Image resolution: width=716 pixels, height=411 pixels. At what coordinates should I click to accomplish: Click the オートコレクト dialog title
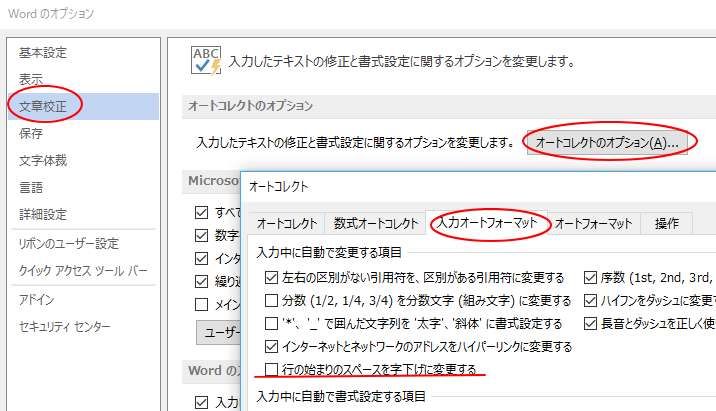(x=279, y=186)
